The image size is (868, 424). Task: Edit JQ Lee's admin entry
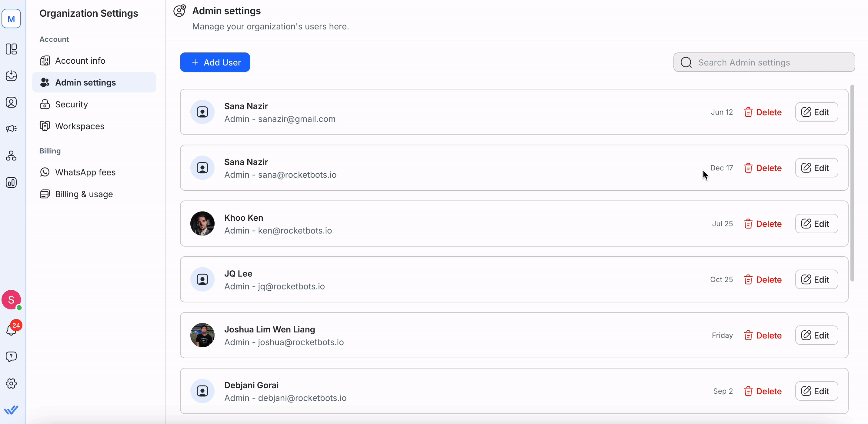pyautogui.click(x=816, y=280)
